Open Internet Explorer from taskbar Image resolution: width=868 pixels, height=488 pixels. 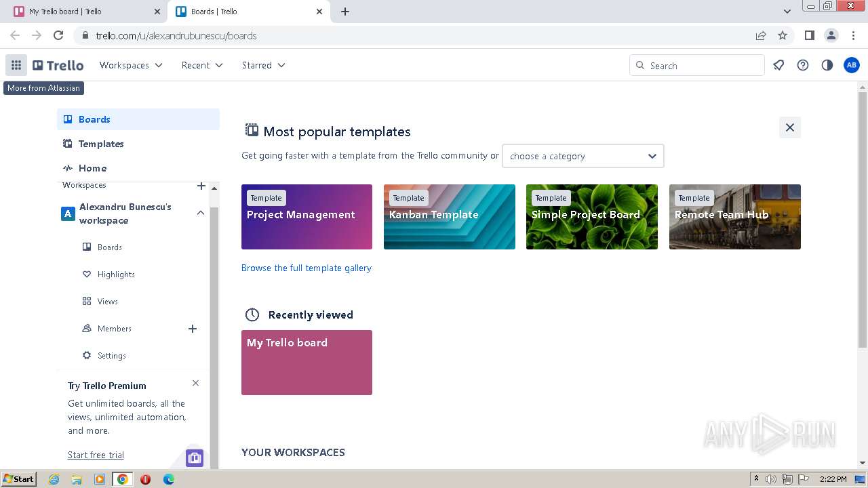point(54,479)
